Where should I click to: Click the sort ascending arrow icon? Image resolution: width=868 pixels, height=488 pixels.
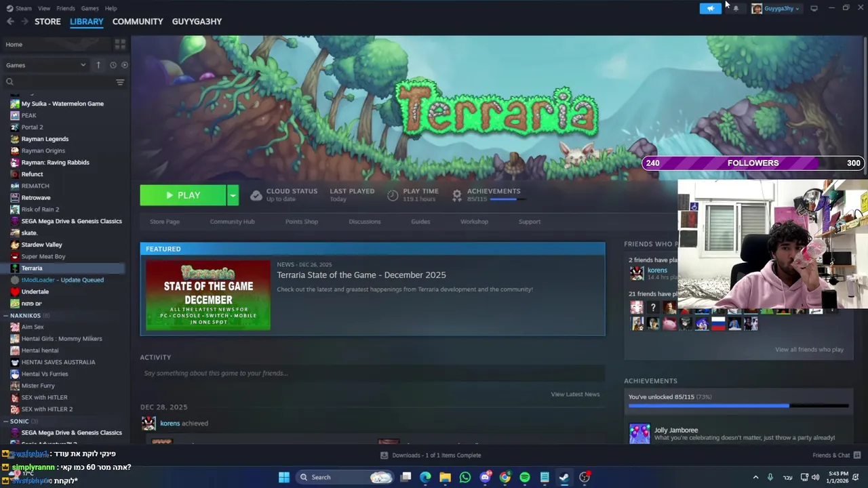coord(98,65)
